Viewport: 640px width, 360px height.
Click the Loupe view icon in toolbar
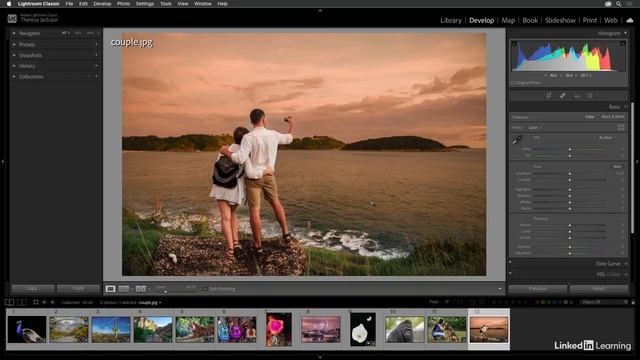[x=111, y=289]
